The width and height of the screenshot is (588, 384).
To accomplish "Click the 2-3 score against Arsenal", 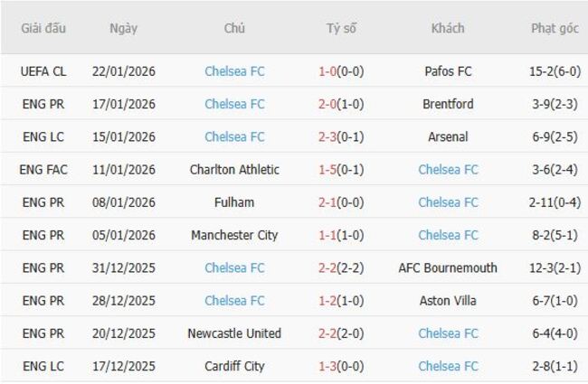I will tap(329, 136).
